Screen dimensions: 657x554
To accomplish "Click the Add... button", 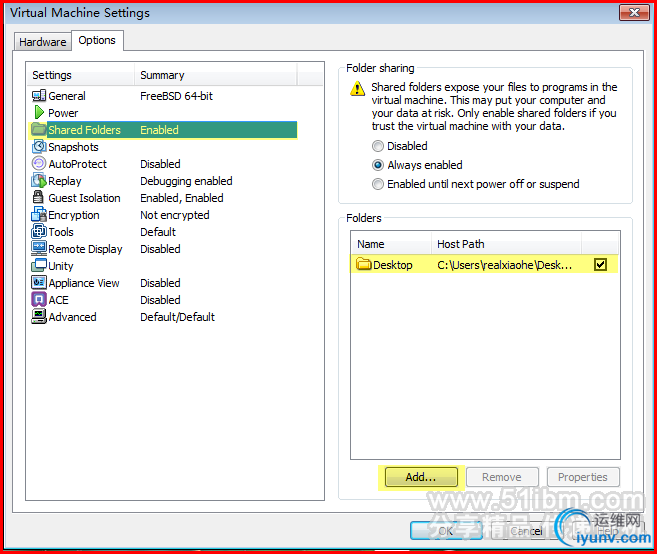I will (421, 477).
